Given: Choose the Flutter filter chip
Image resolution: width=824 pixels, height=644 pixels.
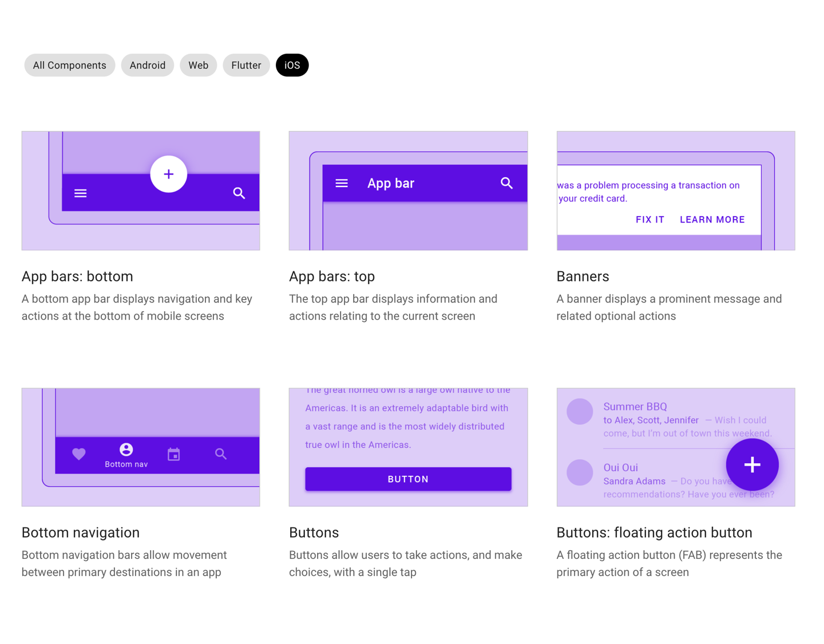Looking at the screenshot, I should click(x=246, y=65).
